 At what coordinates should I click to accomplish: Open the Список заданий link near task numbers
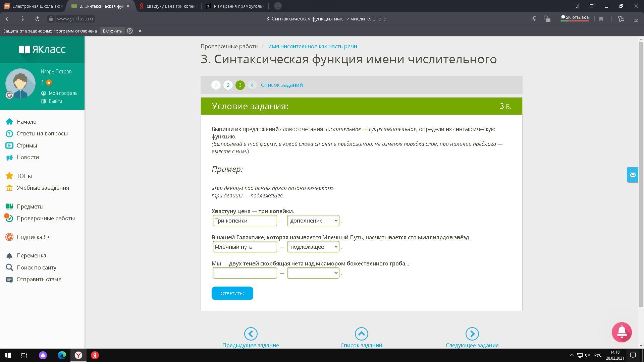click(x=282, y=85)
